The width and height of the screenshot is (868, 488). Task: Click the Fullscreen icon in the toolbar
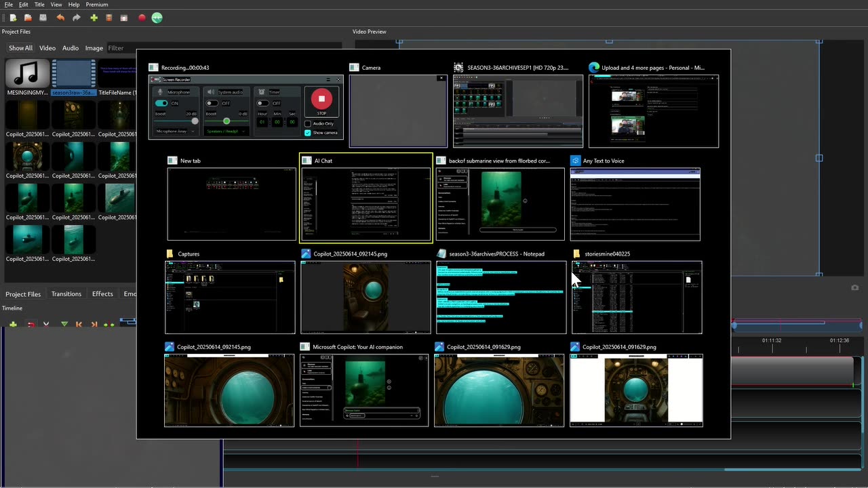[x=124, y=18]
